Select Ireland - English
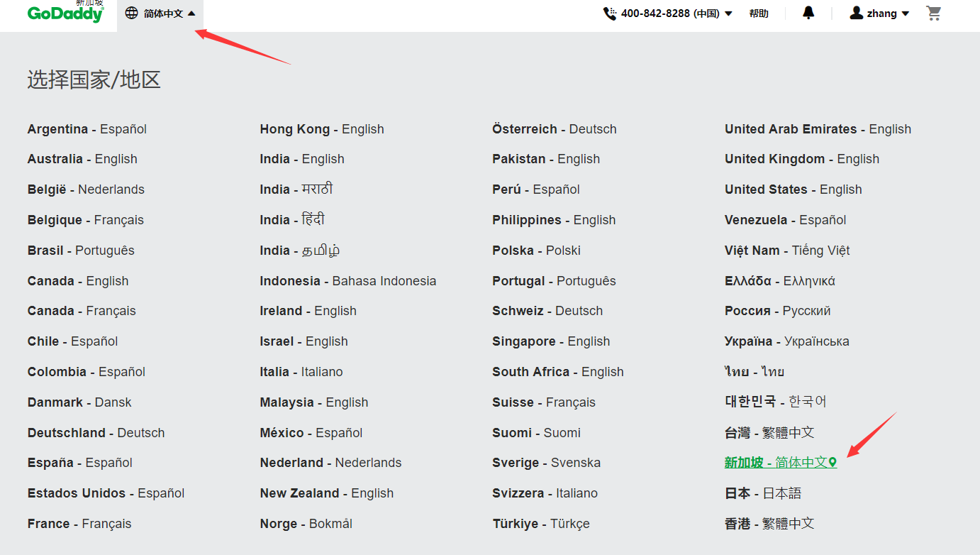This screenshot has height=555, width=980. (308, 311)
